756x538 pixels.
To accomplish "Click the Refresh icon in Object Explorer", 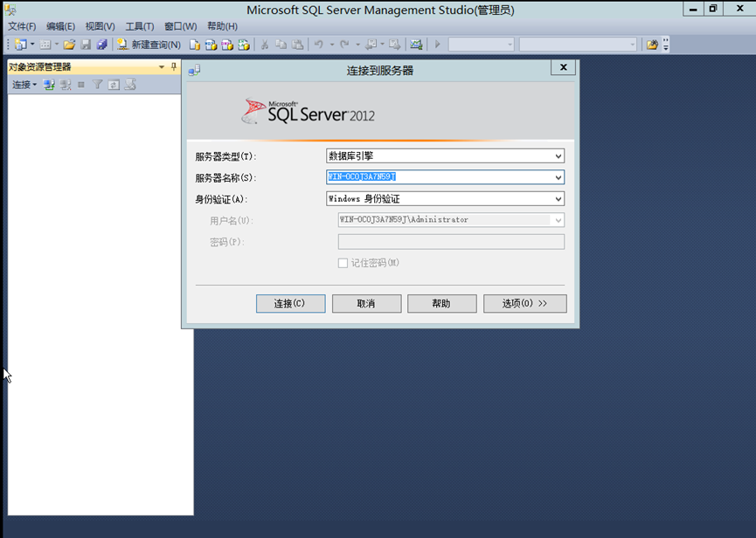I will [114, 86].
